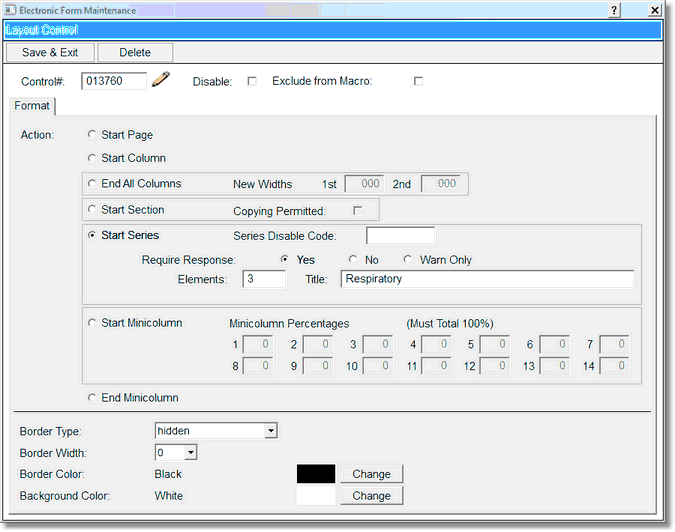Open the Border Width dropdown
The width and height of the screenshot is (675, 532).
tap(190, 452)
